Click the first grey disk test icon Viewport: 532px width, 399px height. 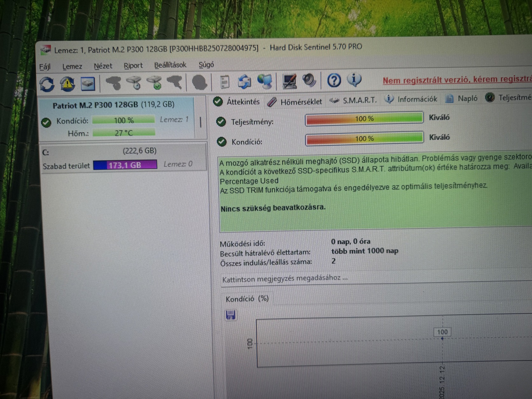(113, 83)
